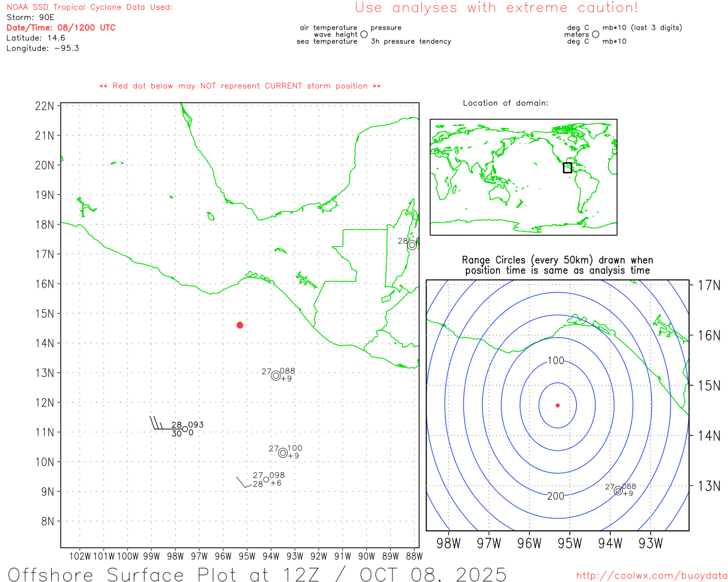This screenshot has width=728, height=582.
Task: Select buoy marker reading 27 088 +9 on main map
Action: pos(276,376)
